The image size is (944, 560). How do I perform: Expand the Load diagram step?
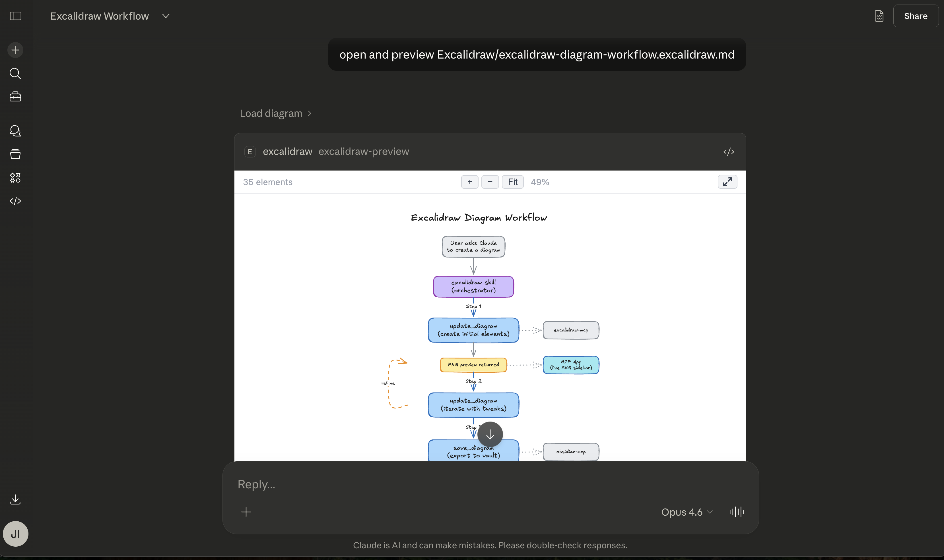[x=276, y=114]
